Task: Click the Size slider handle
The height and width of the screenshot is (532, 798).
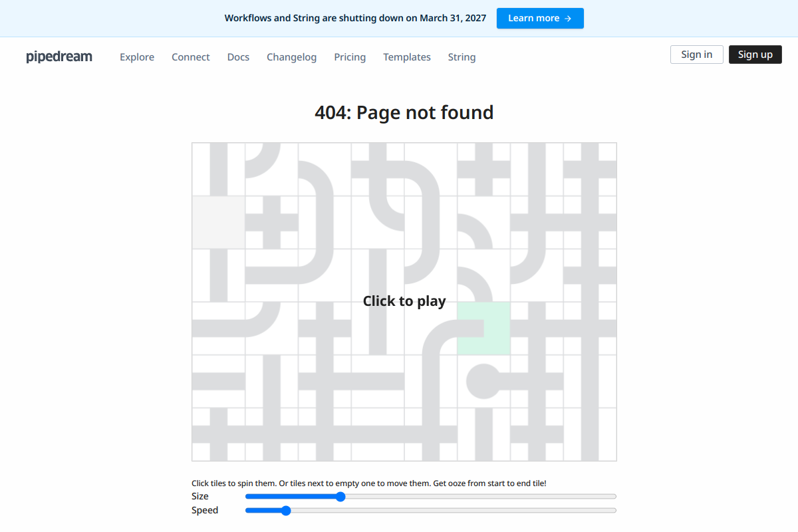Action: 340,497
